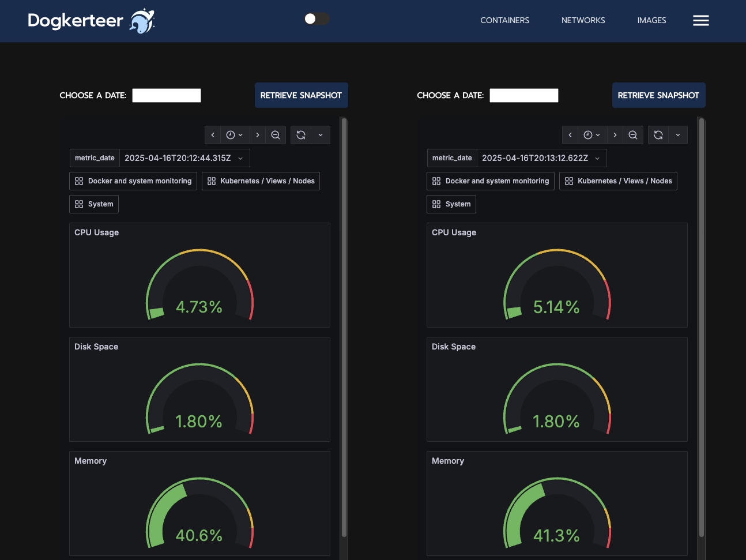This screenshot has height=560, width=746.
Task: Open right System dashboard link
Action: (451, 204)
